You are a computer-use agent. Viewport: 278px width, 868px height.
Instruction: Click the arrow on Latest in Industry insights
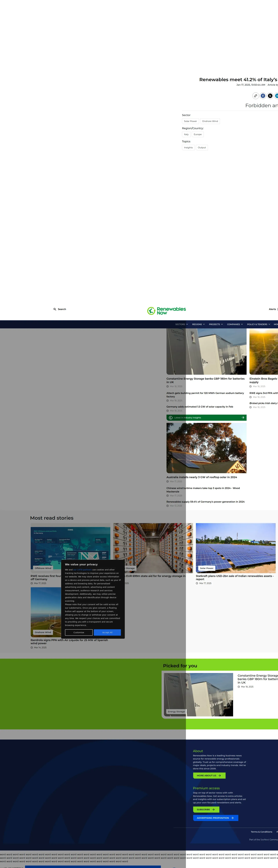coord(243,418)
